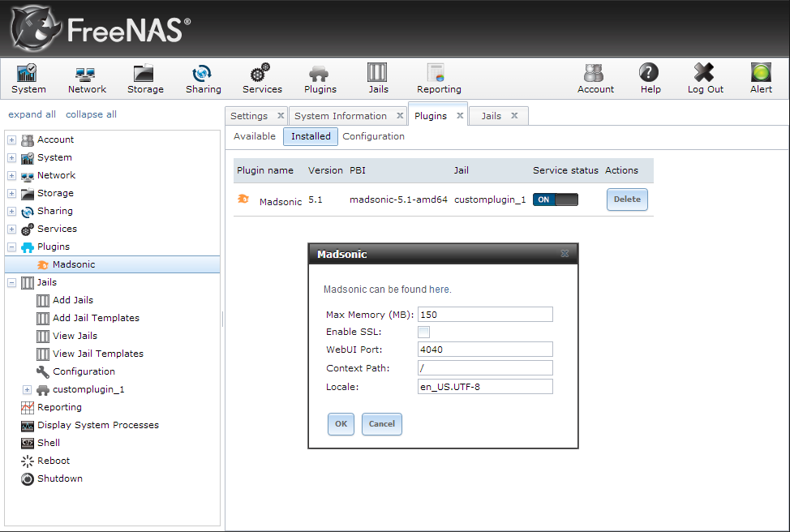Click the WebUI Port input field
The height and width of the screenshot is (532, 790).
tap(485, 350)
